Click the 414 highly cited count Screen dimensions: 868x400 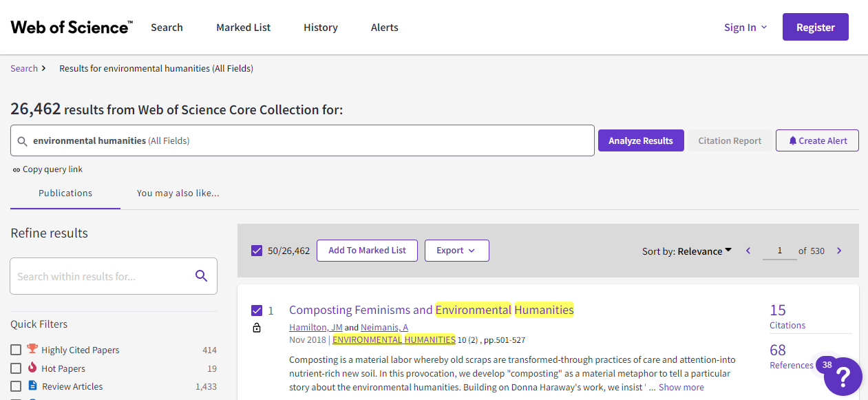(x=209, y=350)
